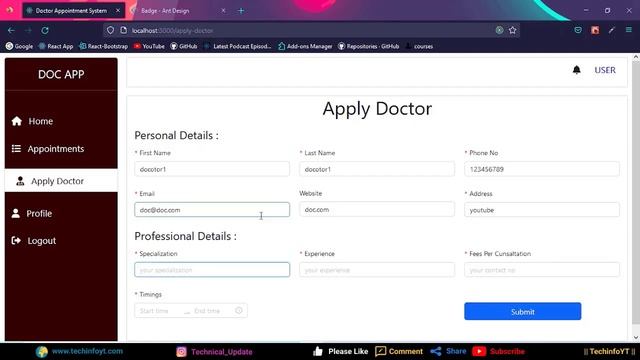Click the Logout arrow icon
This screenshot has height=360, width=640.
click(x=16, y=240)
